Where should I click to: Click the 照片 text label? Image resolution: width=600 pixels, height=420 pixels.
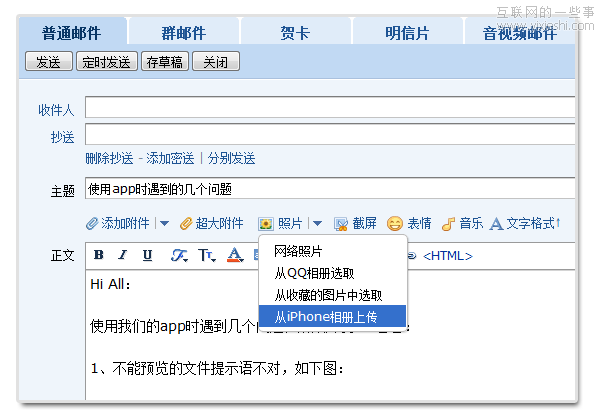point(290,223)
